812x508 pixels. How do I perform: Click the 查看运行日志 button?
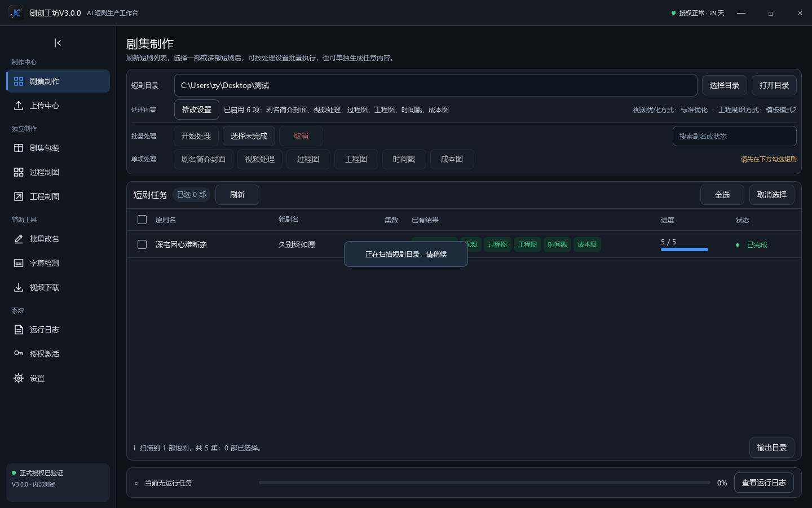click(x=764, y=483)
